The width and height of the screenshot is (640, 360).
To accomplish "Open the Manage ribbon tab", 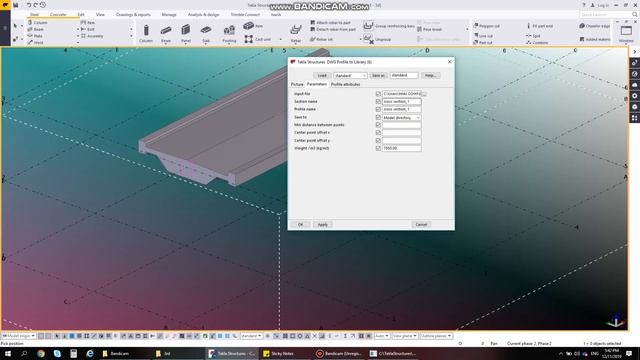I will click(x=169, y=14).
